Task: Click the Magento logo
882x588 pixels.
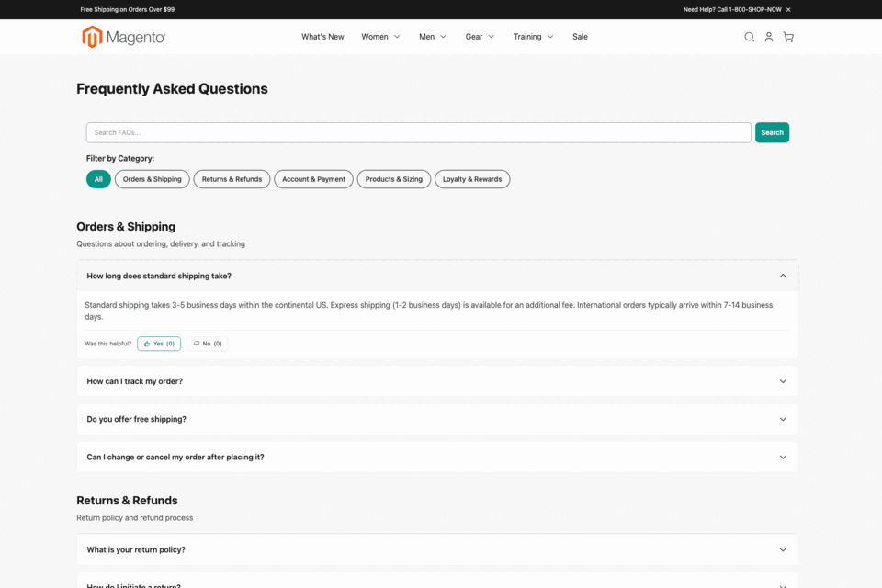Action: [x=123, y=37]
